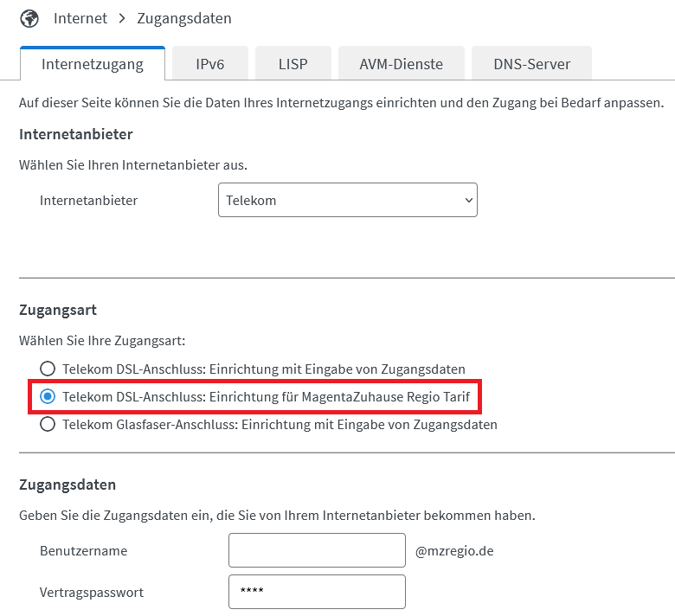Switch to the IPv6 tab
Image resolution: width=675 pixels, height=616 pixels.
(210, 64)
